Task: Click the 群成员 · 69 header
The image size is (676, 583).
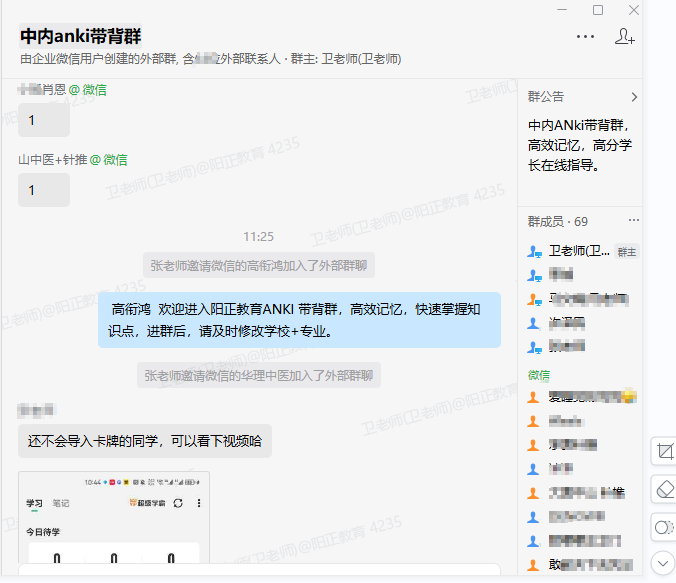Action: (x=557, y=222)
